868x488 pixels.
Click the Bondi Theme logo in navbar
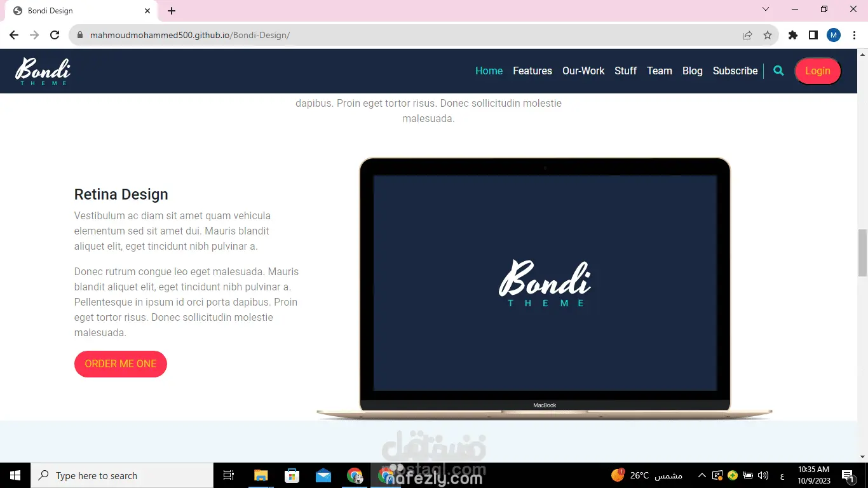tap(43, 71)
